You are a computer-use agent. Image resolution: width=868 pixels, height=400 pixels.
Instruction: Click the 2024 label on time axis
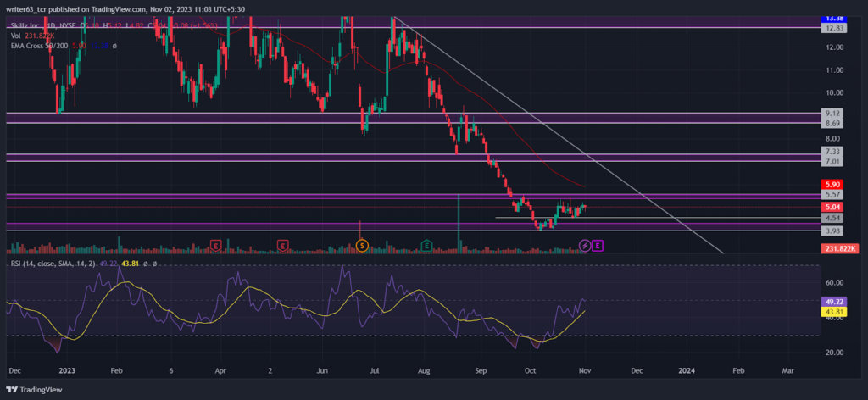point(687,371)
